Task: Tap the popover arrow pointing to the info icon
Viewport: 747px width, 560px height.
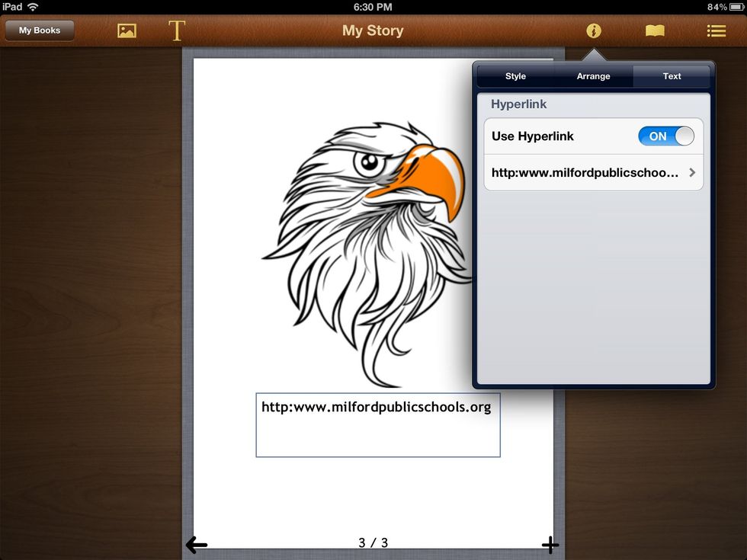Action: [593, 53]
